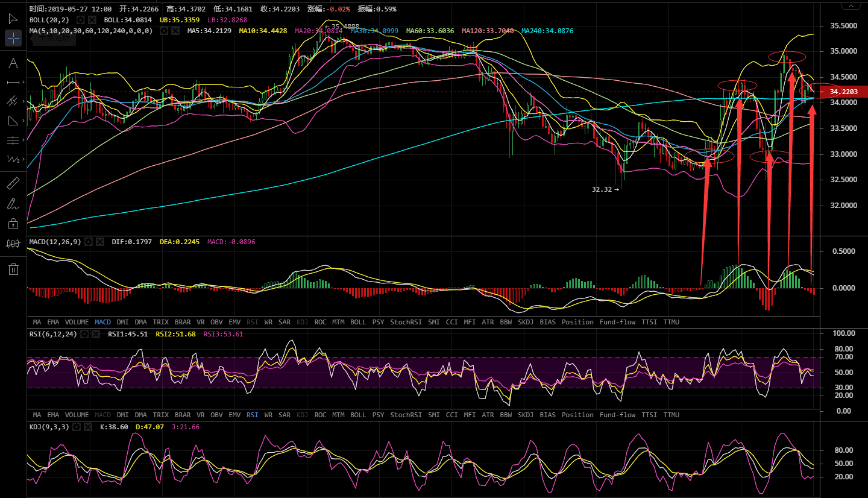Expand channel tool options arrow
The width and height of the screenshot is (868, 498).
coord(24,101)
